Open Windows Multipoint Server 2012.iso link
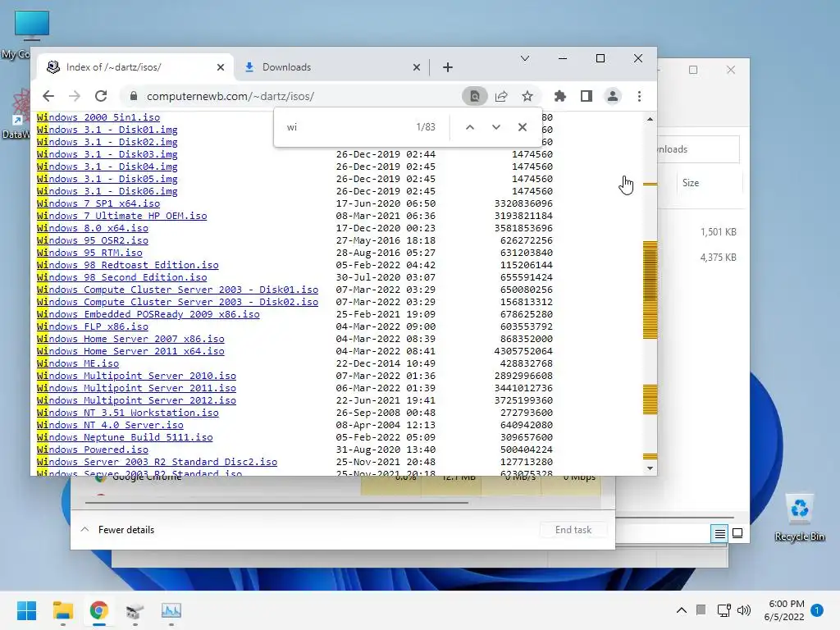Viewport: 840px width, 630px height. click(x=137, y=400)
